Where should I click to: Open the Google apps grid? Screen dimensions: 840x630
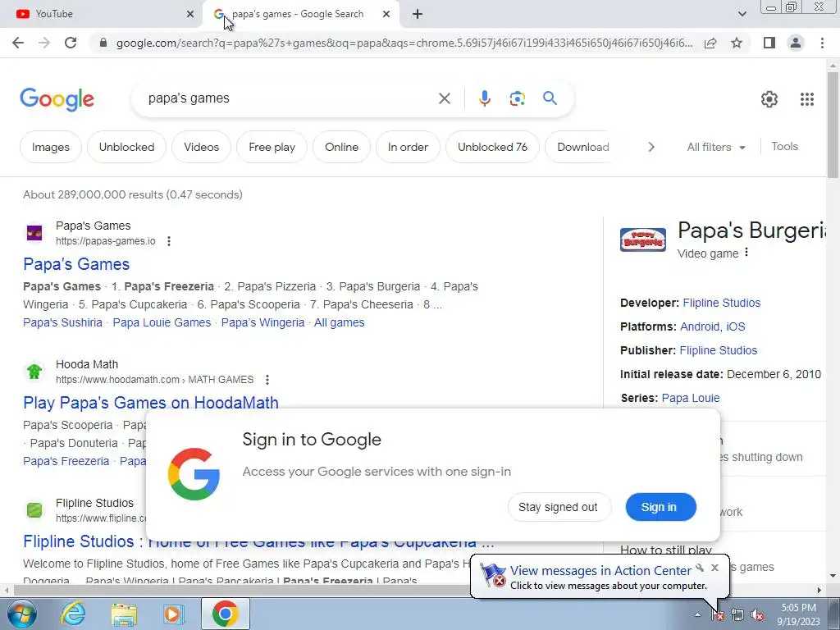[807, 99]
